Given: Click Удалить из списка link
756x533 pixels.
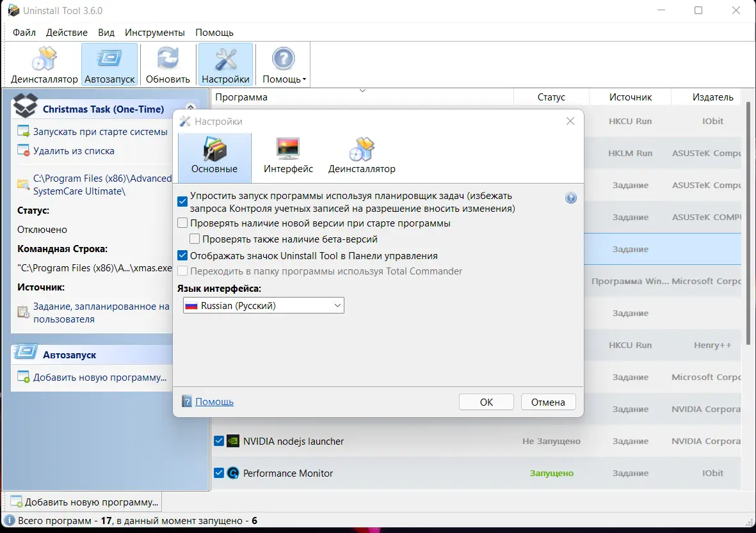Looking at the screenshot, I should (x=74, y=151).
